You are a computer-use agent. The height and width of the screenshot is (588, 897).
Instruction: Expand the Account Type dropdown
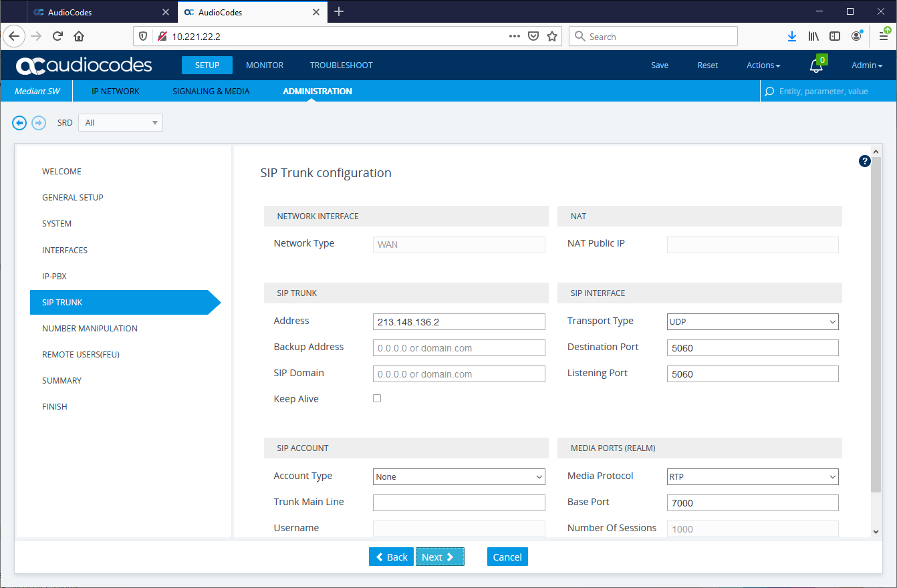point(459,476)
